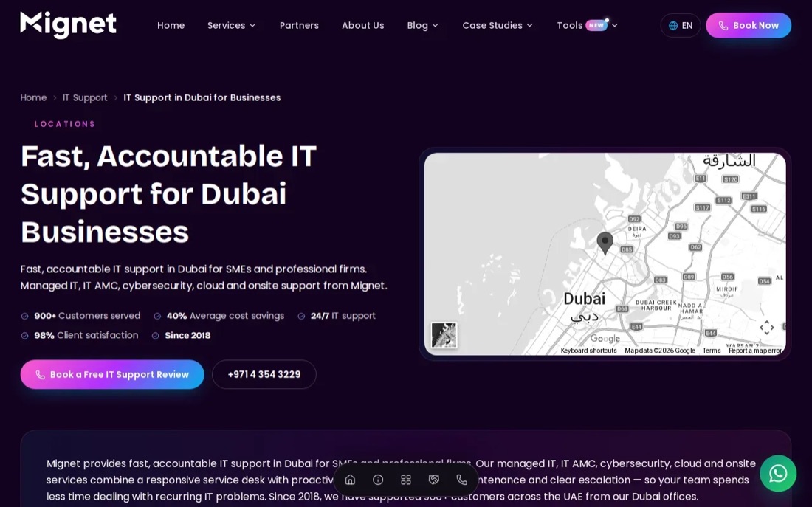Click the Map data ©2026 Google text

(x=659, y=351)
